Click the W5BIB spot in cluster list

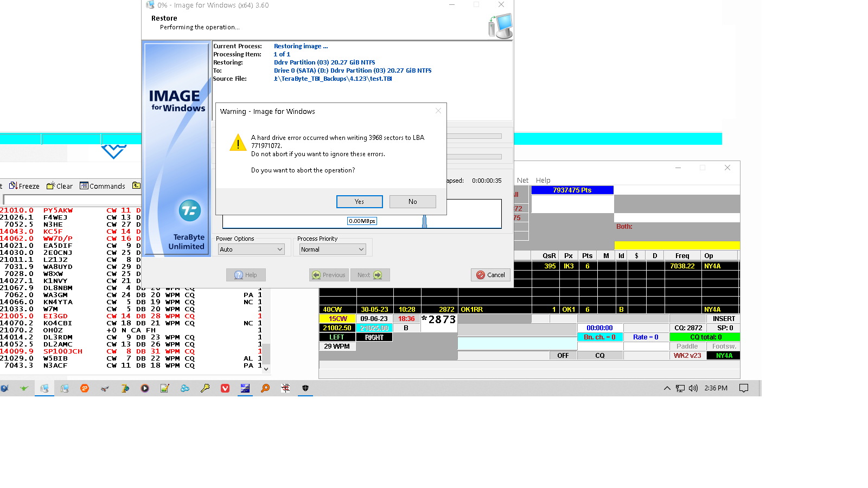click(x=56, y=358)
